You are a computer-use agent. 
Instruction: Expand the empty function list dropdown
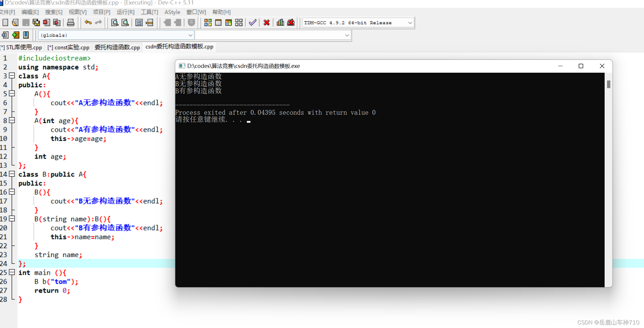click(x=347, y=35)
